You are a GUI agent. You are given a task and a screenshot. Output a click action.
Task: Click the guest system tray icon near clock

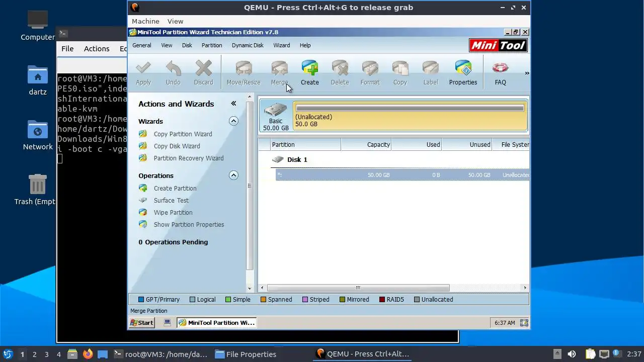tap(524, 323)
